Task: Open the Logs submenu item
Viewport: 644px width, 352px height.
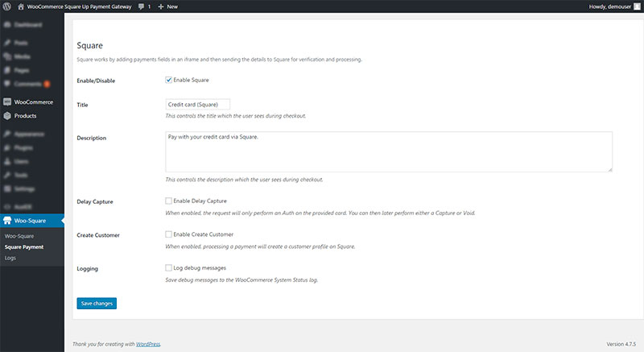Action: click(10, 258)
